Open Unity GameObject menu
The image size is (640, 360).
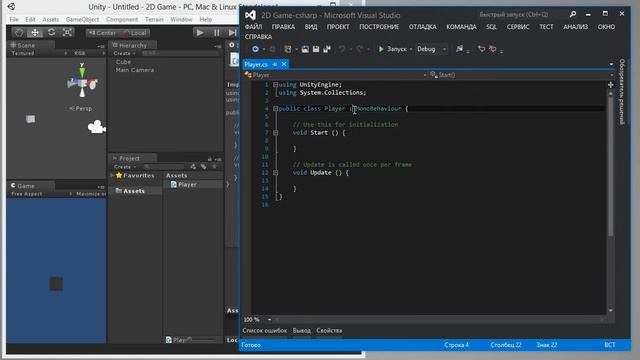coord(82,20)
